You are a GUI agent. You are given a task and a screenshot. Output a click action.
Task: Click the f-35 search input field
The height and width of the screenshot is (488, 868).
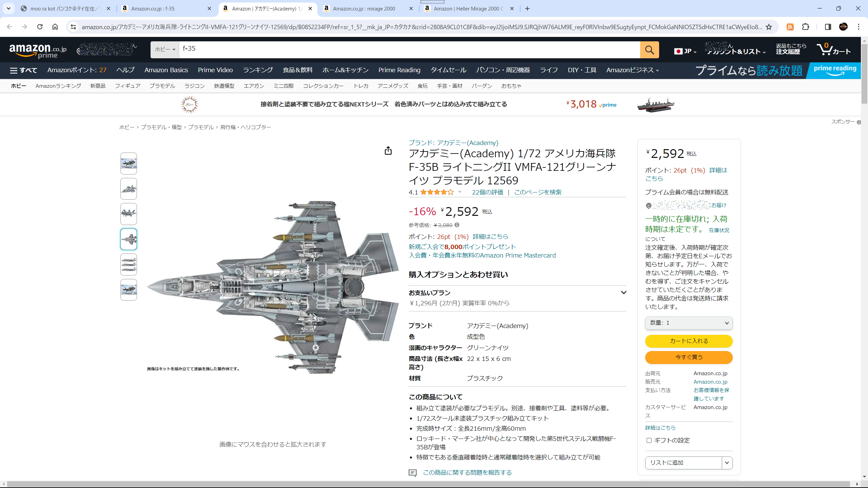click(410, 49)
